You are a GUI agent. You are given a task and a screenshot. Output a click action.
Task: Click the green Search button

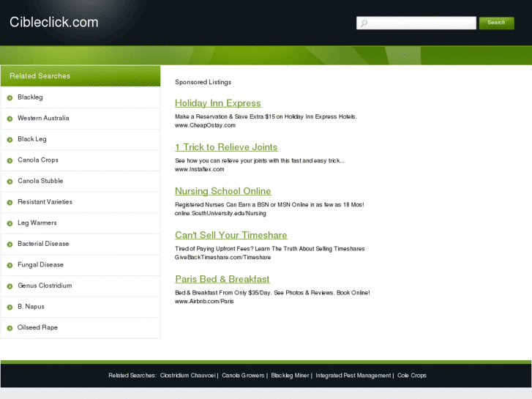(x=496, y=23)
